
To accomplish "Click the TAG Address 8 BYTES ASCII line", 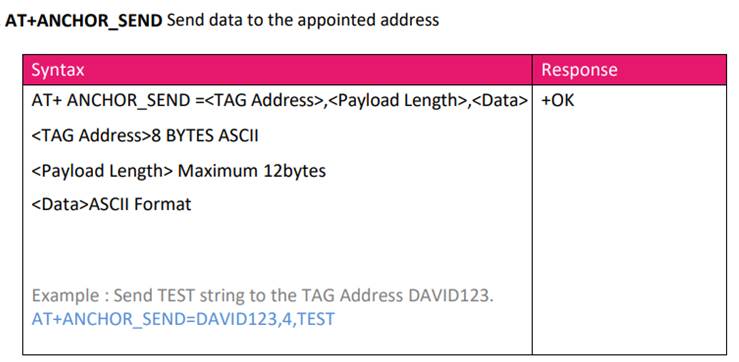I will coord(145,136).
